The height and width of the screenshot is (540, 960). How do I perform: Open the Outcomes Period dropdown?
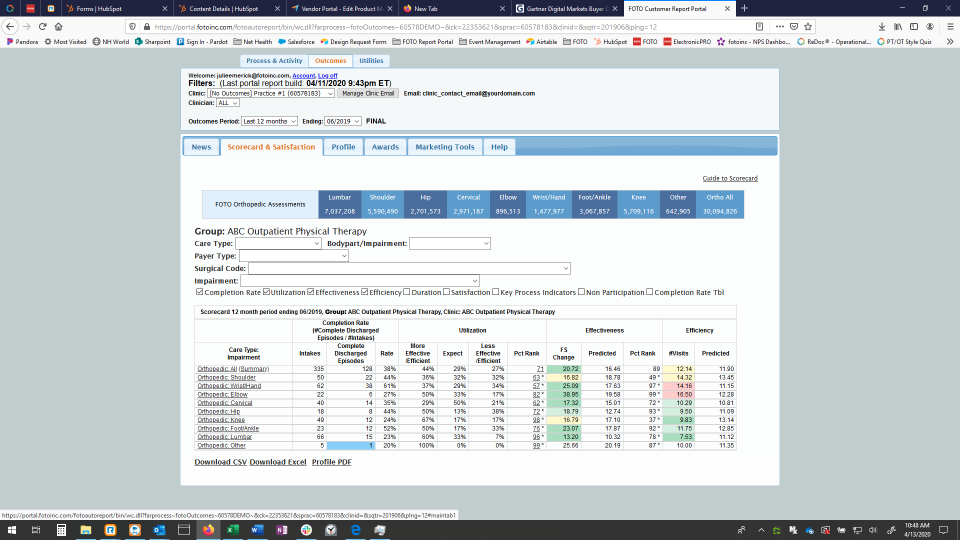[x=269, y=121]
